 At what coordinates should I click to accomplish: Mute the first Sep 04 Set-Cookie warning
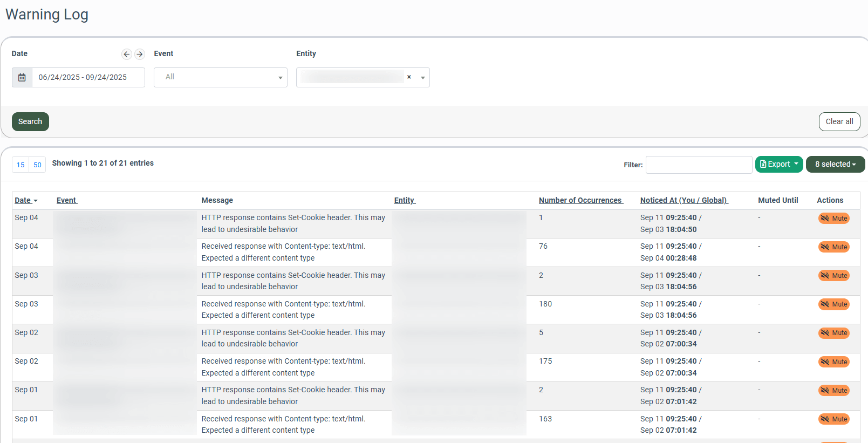pyautogui.click(x=833, y=219)
